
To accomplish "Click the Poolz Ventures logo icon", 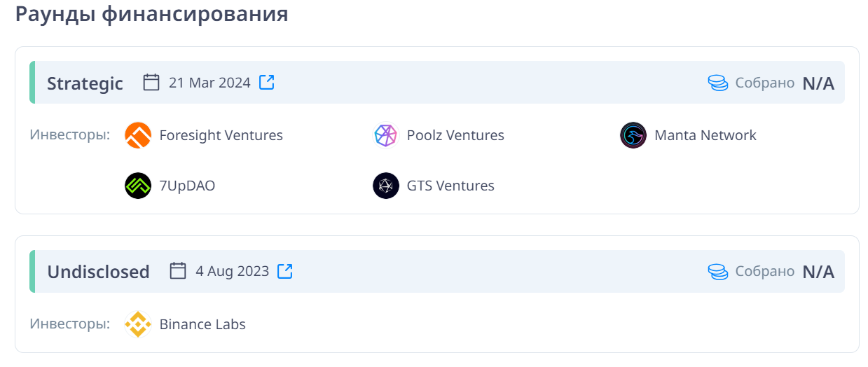I will click(x=385, y=135).
